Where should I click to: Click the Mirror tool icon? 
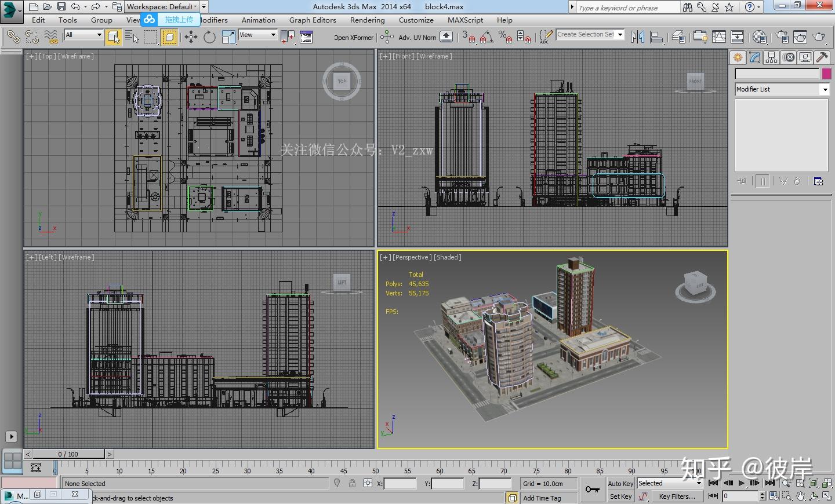pos(637,37)
